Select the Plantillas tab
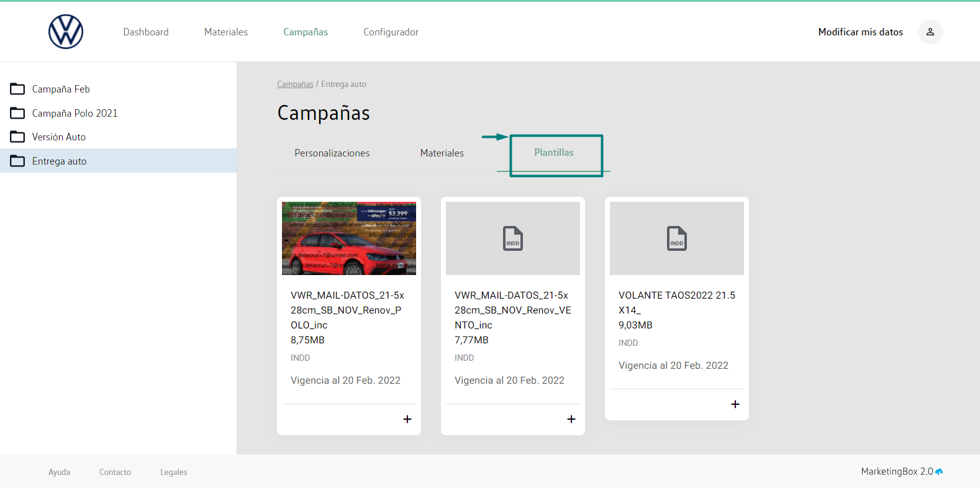 (x=554, y=153)
